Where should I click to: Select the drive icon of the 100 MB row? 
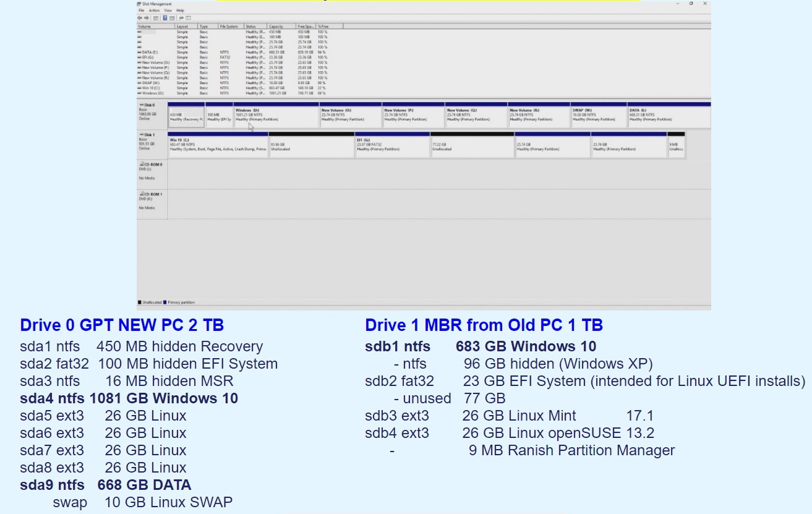139,36
